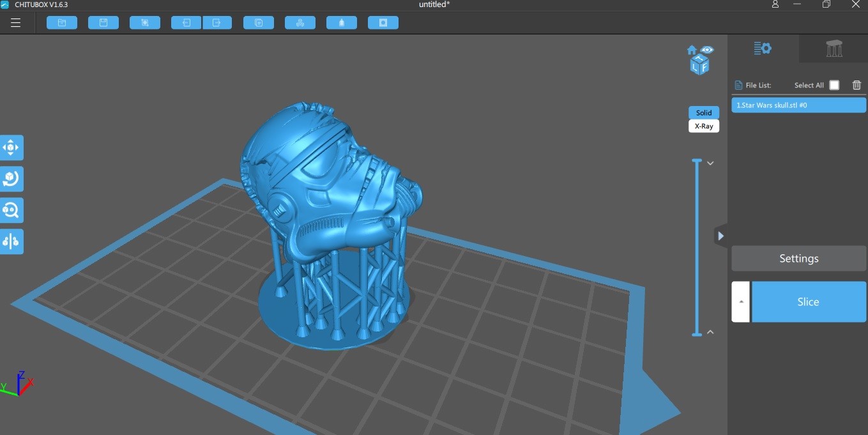
Task: Expand the arrow beside Slice button
Action: click(x=741, y=301)
